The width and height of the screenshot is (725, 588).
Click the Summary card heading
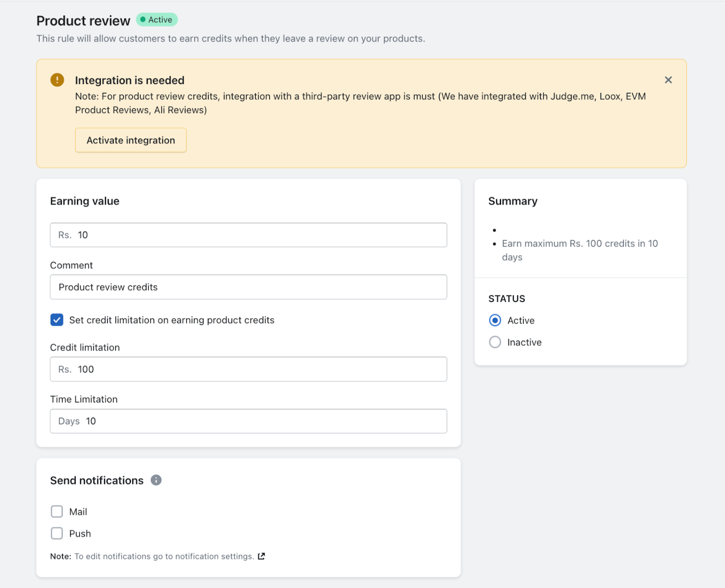click(512, 201)
